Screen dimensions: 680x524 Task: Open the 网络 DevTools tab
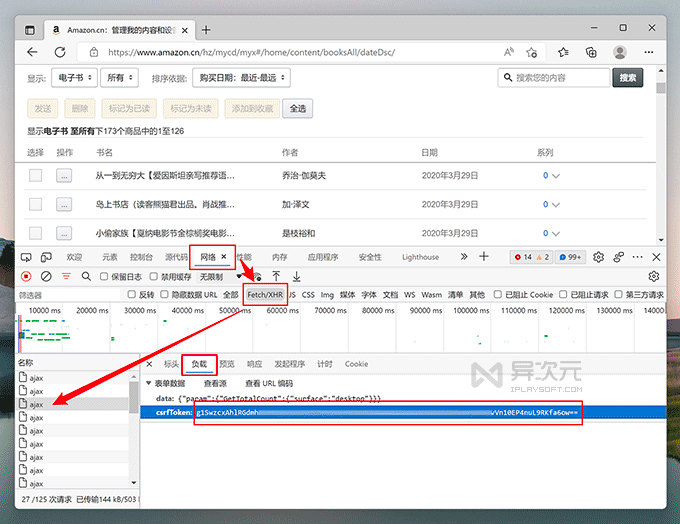(x=208, y=257)
